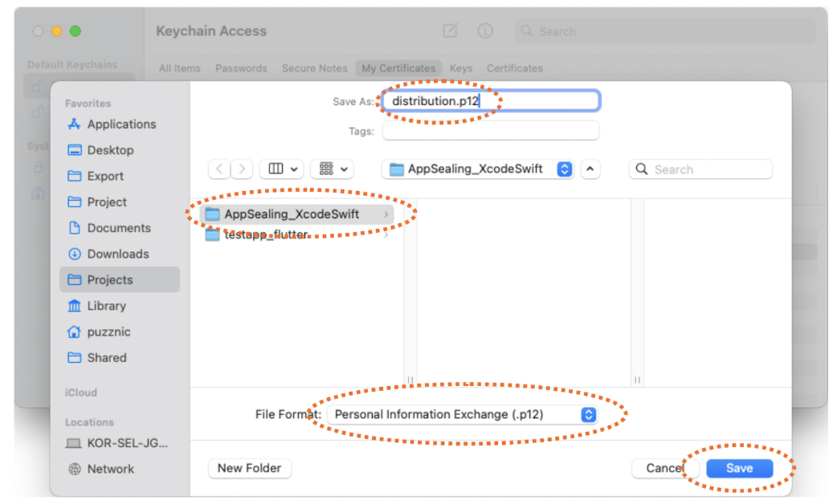Image resolution: width=837 pixels, height=504 pixels.
Task: Open the File Format dropdown
Action: click(463, 414)
